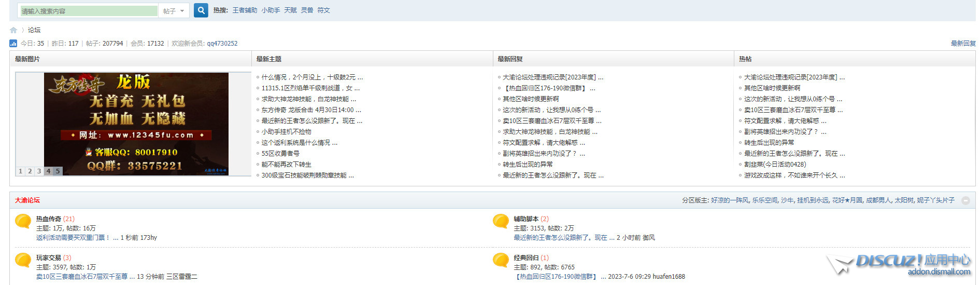980x285 pixels.
Task: Click hot search term 小助手
Action: 271,10
